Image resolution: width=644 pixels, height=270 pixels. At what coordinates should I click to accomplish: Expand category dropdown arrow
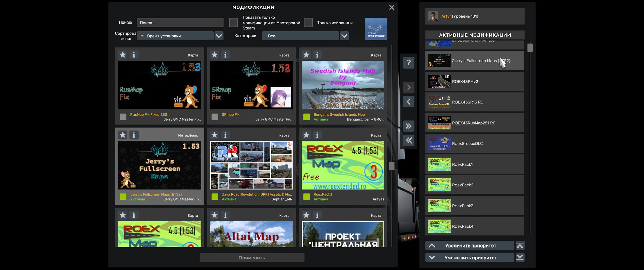(344, 36)
